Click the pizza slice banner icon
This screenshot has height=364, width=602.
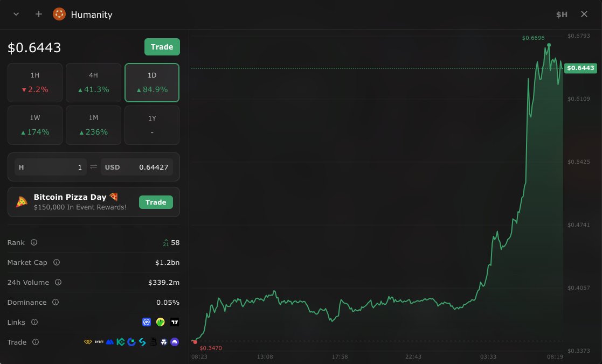pos(22,202)
